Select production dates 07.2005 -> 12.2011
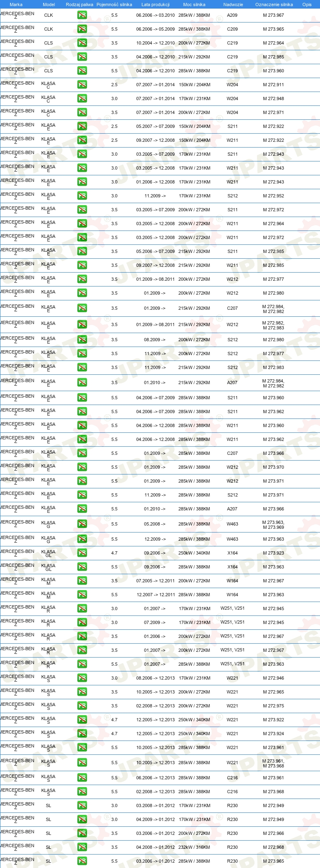The height and width of the screenshot is (868, 320). click(x=155, y=581)
